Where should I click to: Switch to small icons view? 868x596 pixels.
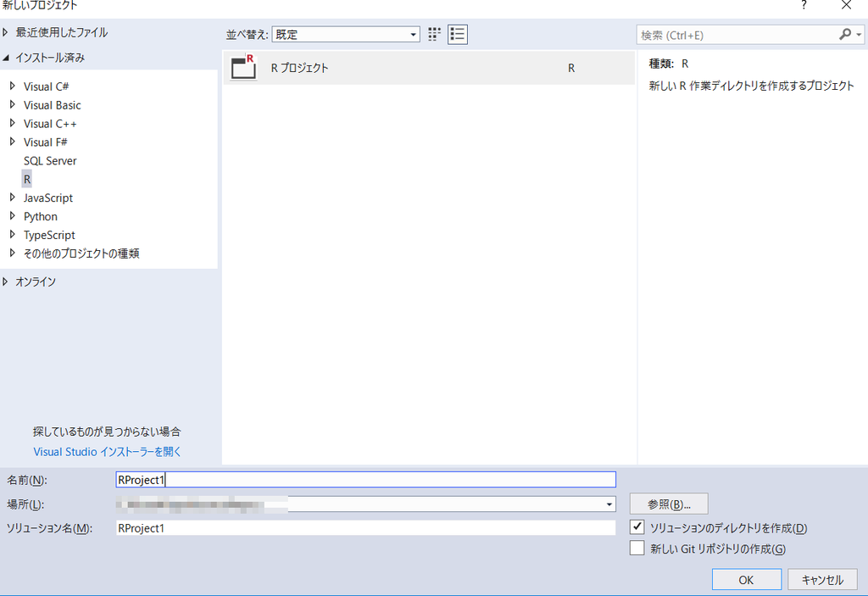pyautogui.click(x=435, y=35)
